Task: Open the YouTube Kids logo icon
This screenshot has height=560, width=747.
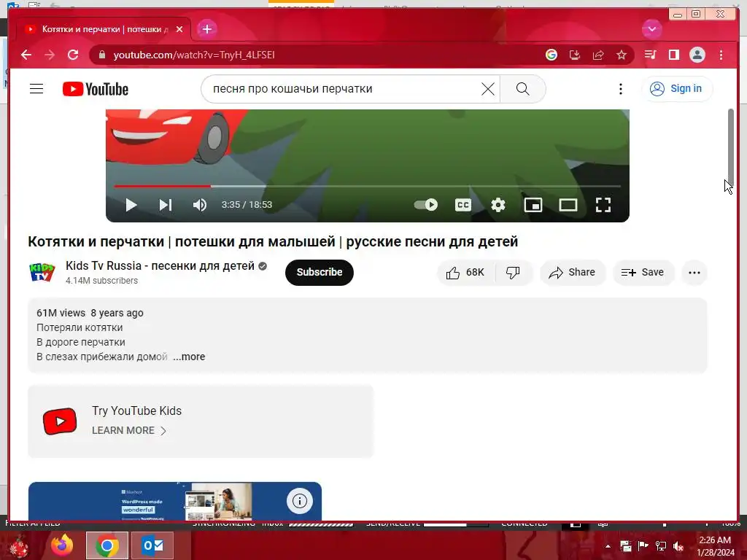Action: pos(60,421)
